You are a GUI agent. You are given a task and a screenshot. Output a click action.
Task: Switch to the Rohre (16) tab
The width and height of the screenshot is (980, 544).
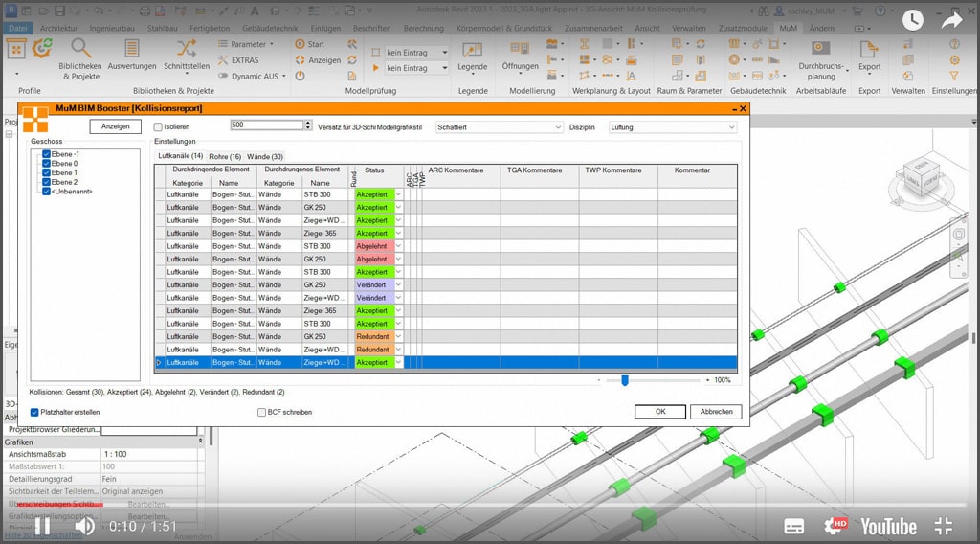225,156
